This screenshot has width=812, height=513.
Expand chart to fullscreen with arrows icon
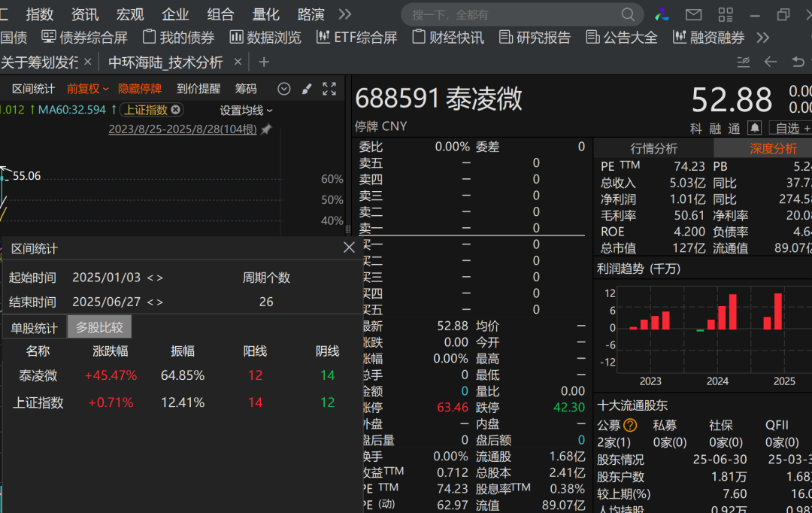point(329,89)
